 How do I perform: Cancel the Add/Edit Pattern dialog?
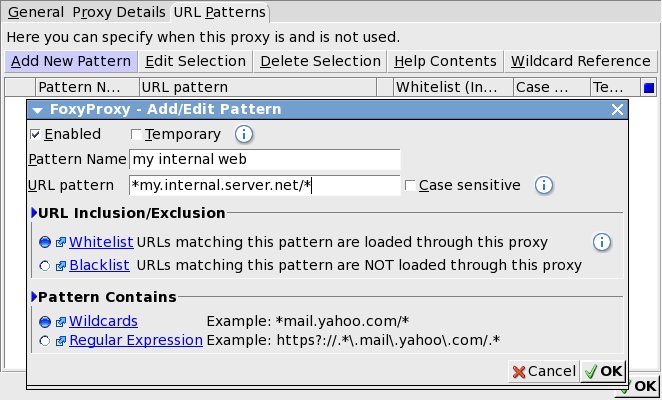click(x=543, y=371)
